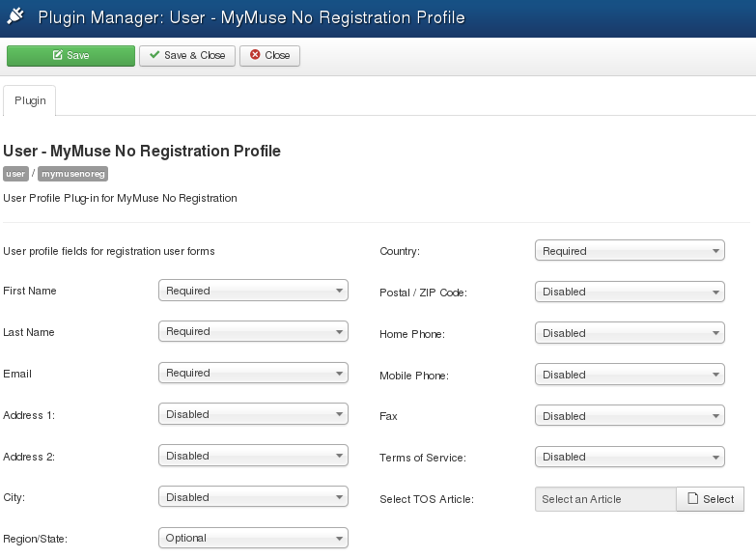Viewport: 756px width, 558px height.
Task: Click the red Close button
Action: click(x=270, y=56)
